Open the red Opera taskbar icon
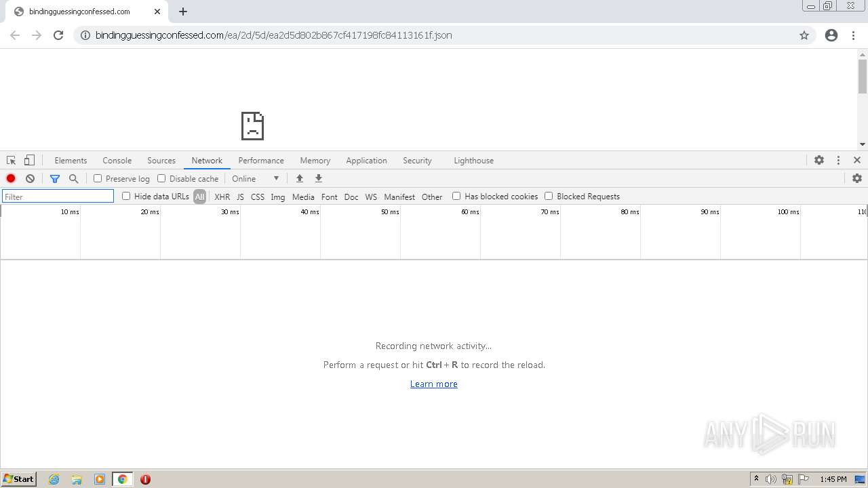Image resolution: width=868 pixels, height=488 pixels. 145,479
